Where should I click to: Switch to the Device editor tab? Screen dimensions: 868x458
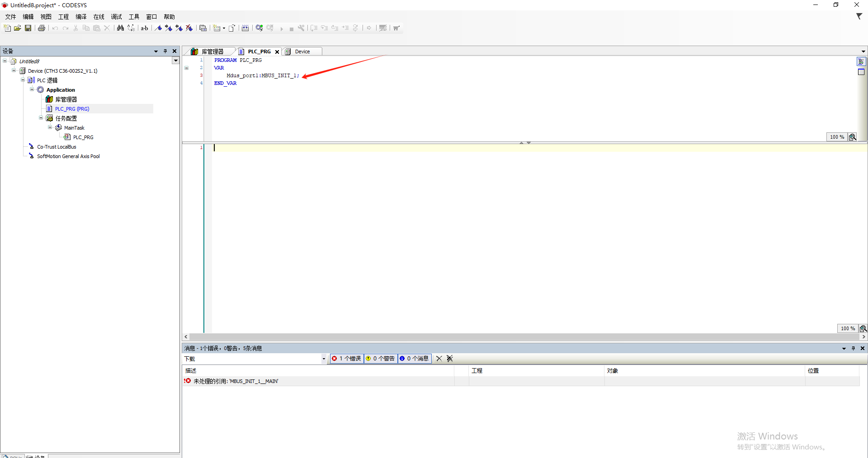click(x=302, y=51)
